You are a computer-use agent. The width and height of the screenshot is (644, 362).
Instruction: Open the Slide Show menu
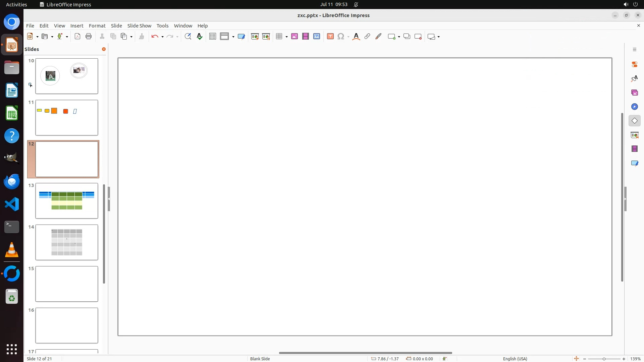tap(139, 26)
